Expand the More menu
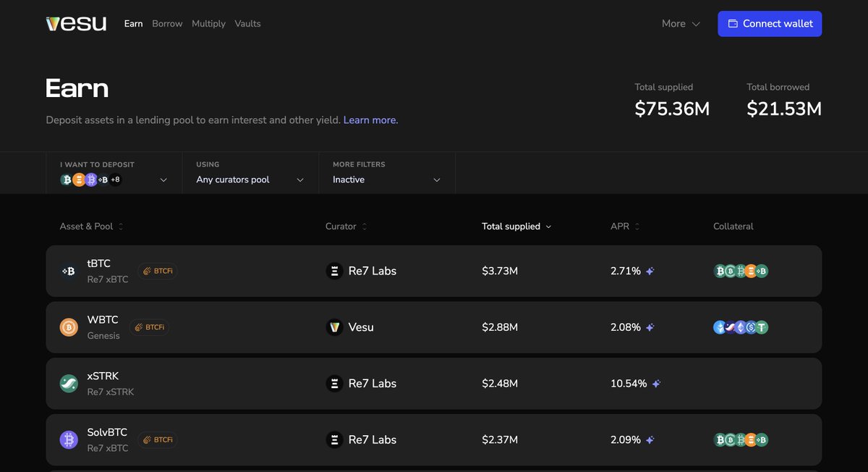The width and height of the screenshot is (868, 472). (x=681, y=24)
